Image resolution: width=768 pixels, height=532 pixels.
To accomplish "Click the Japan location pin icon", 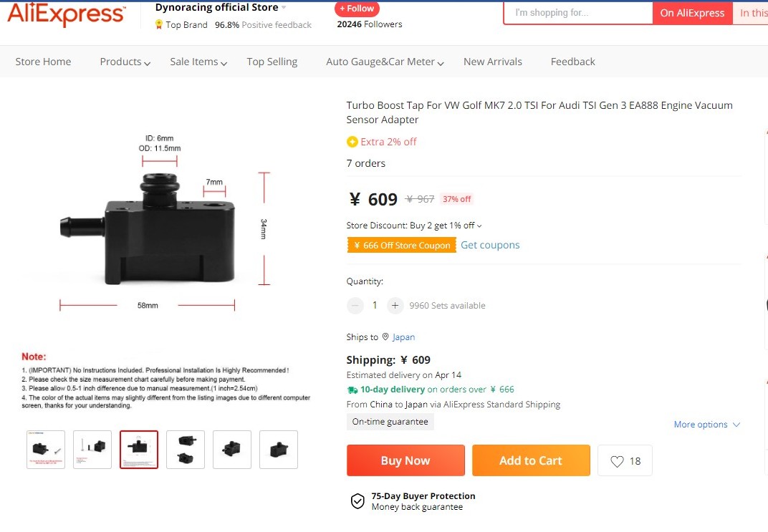I will [385, 337].
